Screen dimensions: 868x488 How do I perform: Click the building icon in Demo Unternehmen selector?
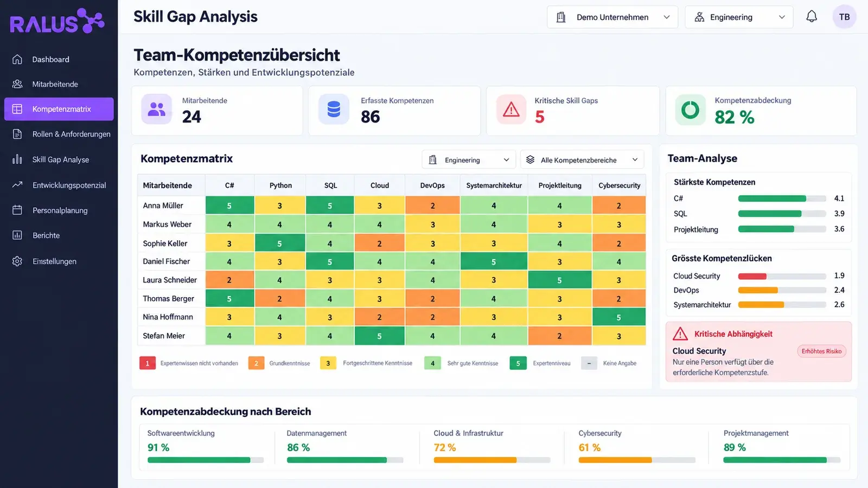pyautogui.click(x=561, y=17)
